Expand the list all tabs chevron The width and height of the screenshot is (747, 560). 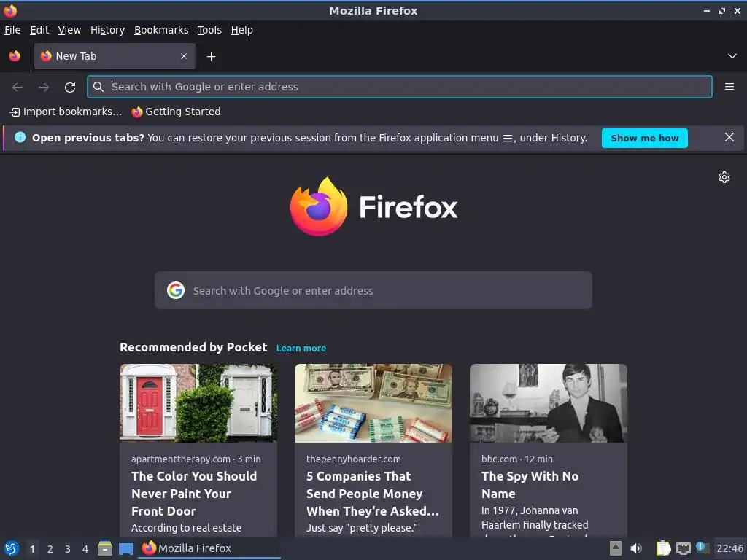[732, 56]
